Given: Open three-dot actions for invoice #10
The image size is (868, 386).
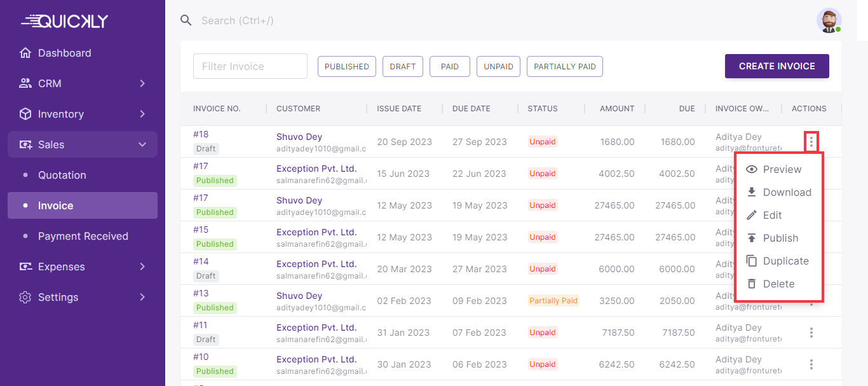Looking at the screenshot, I should [x=811, y=364].
